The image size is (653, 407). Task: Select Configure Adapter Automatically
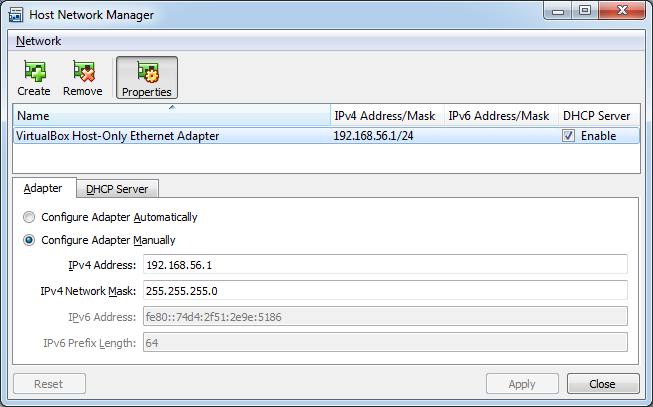(29, 217)
